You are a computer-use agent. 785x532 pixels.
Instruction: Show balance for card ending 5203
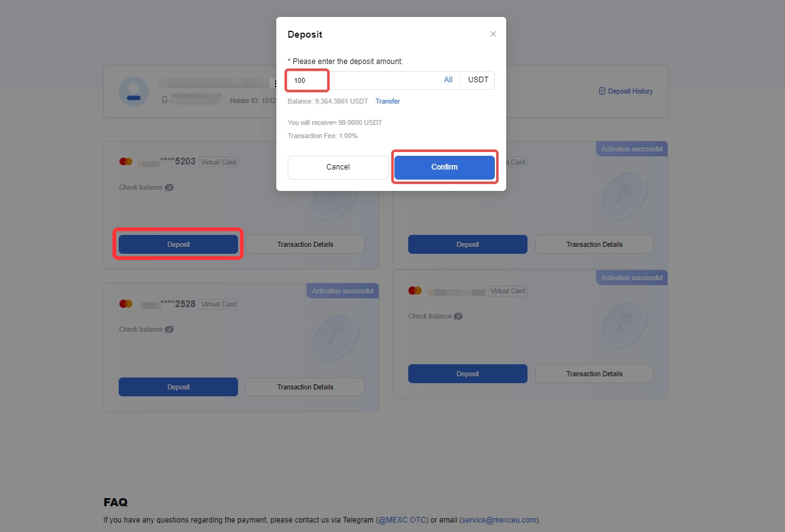pos(169,187)
